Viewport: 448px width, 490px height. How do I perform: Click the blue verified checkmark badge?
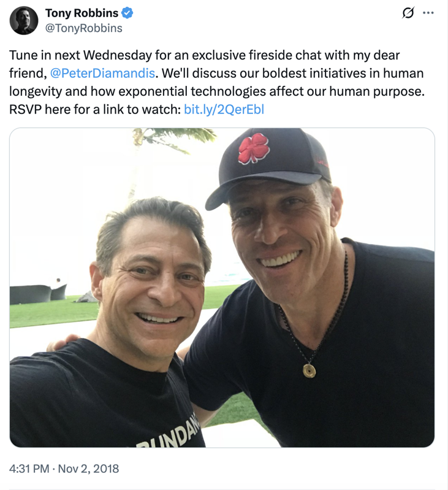pyautogui.click(x=128, y=13)
